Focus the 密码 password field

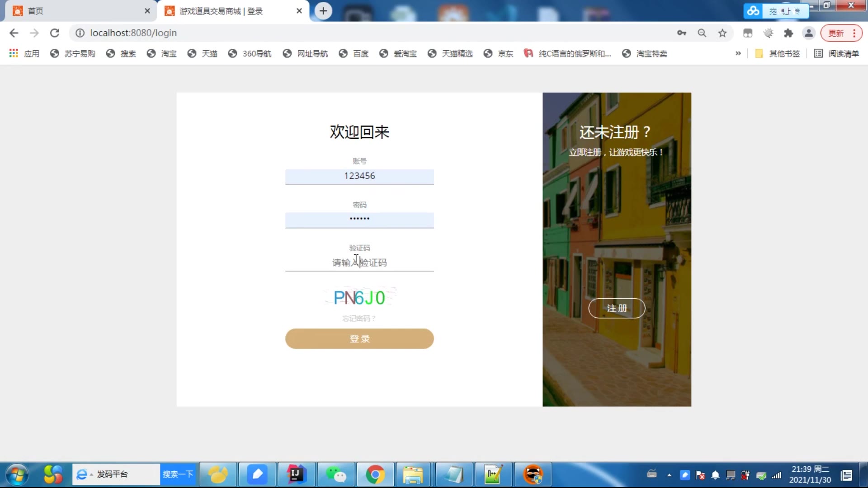point(359,220)
